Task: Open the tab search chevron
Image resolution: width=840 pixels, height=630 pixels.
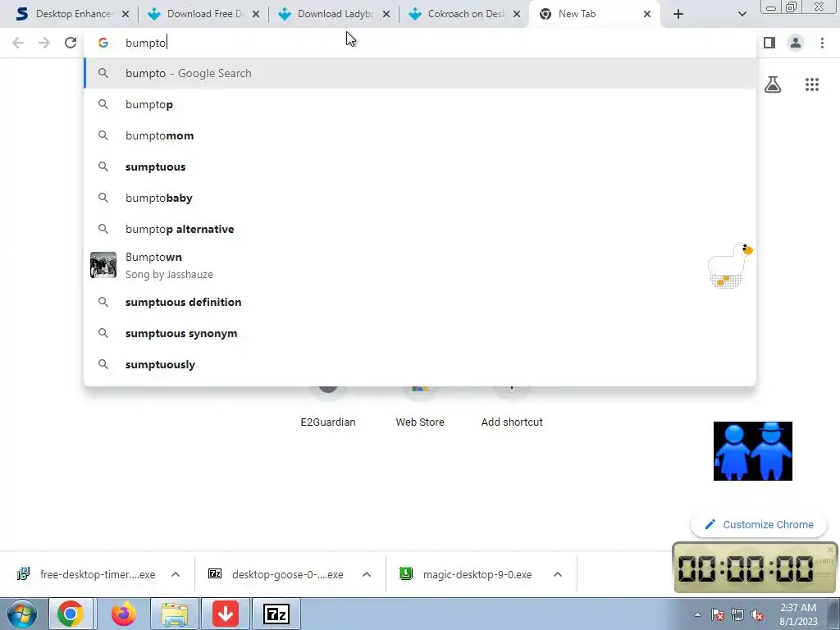Action: 742,15
